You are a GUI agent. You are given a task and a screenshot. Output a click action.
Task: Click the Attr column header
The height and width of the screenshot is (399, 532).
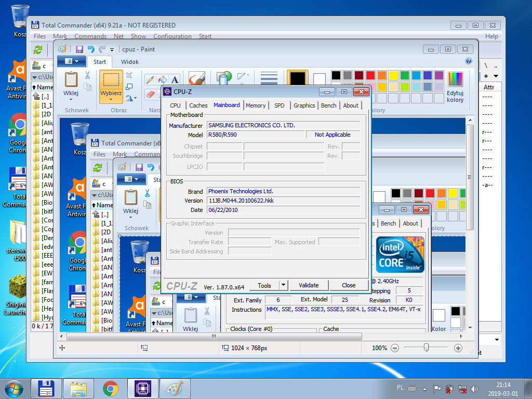click(x=489, y=87)
